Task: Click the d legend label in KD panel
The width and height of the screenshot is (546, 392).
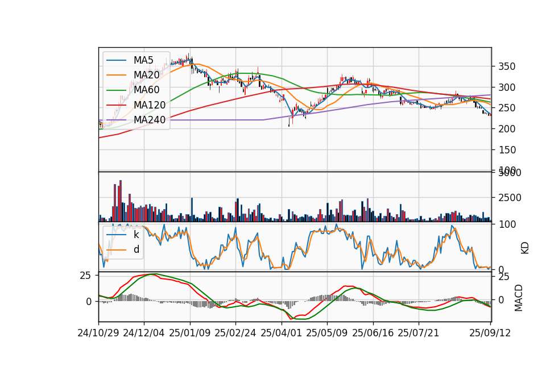Action: (x=136, y=249)
